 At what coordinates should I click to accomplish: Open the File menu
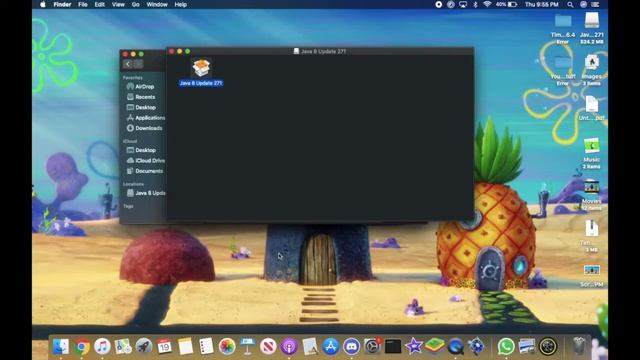[x=83, y=4]
